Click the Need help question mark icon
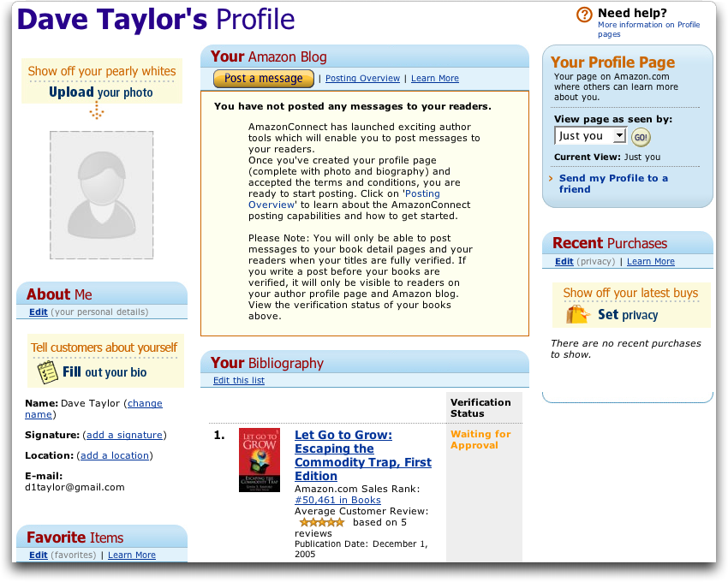The image size is (728, 582). pos(584,15)
